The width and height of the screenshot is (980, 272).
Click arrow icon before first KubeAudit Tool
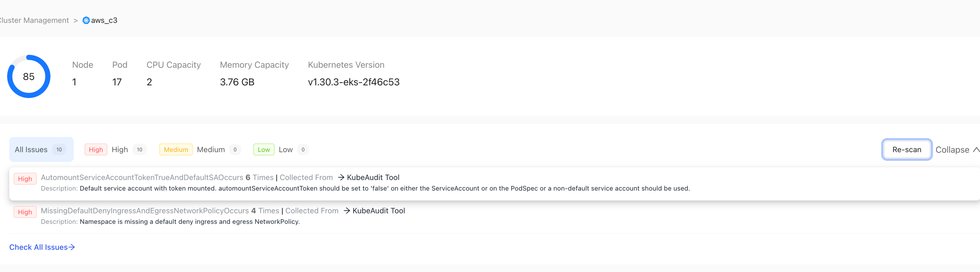341,177
